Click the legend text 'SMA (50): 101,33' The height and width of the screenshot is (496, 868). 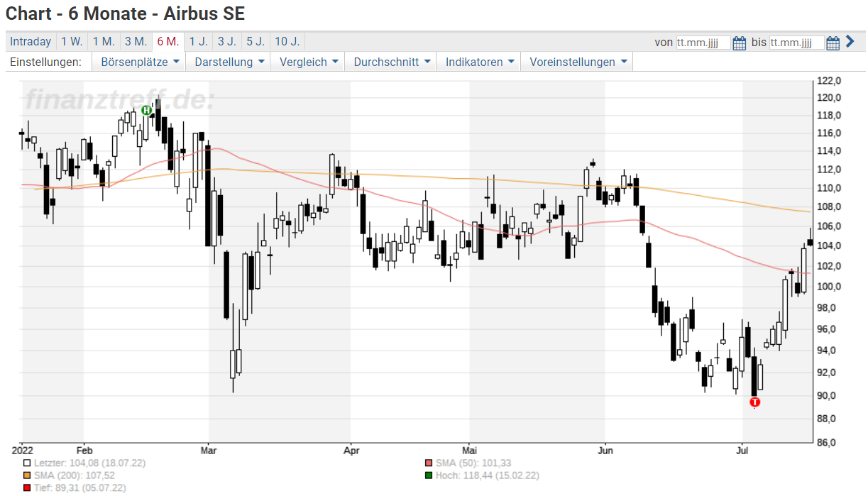coord(473,463)
